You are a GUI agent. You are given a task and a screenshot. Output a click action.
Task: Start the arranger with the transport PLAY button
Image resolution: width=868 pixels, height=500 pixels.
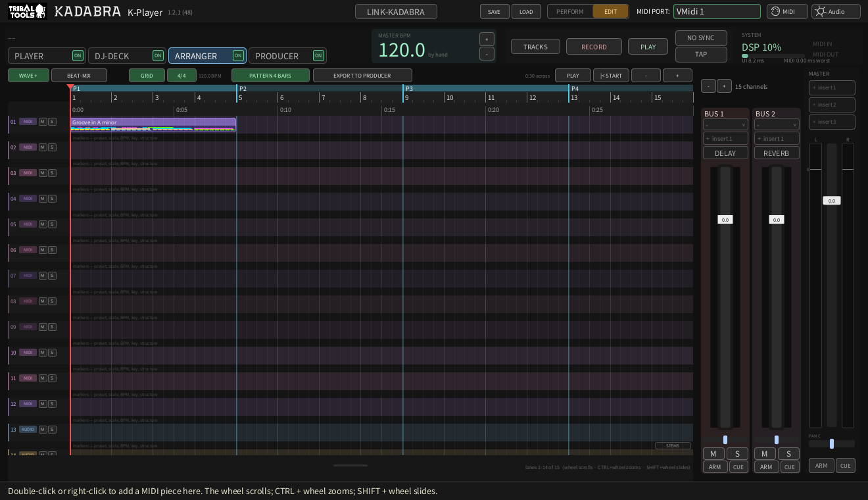coord(573,76)
